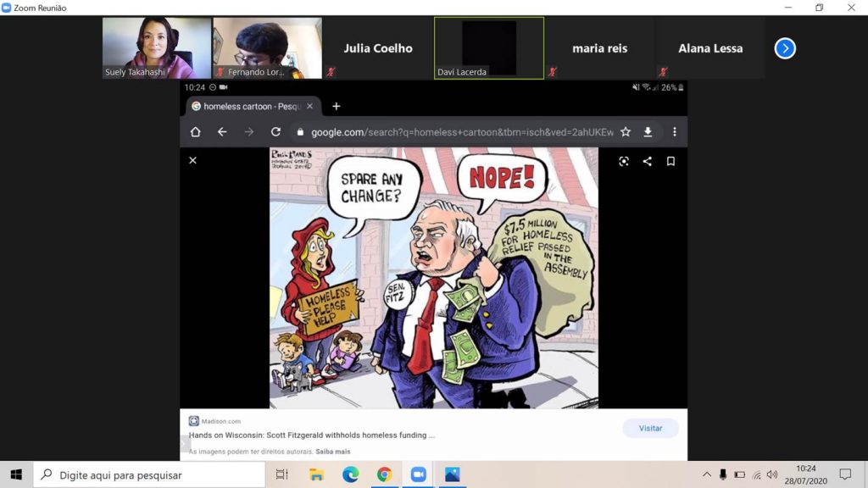868x488 pixels.
Task: Expand hidden system tray icons
Action: click(707, 474)
